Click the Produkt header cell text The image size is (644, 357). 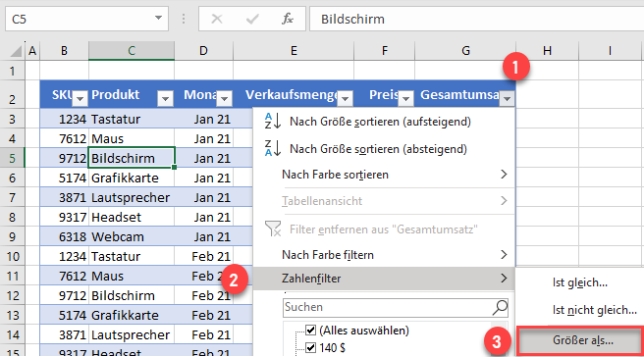pos(116,95)
